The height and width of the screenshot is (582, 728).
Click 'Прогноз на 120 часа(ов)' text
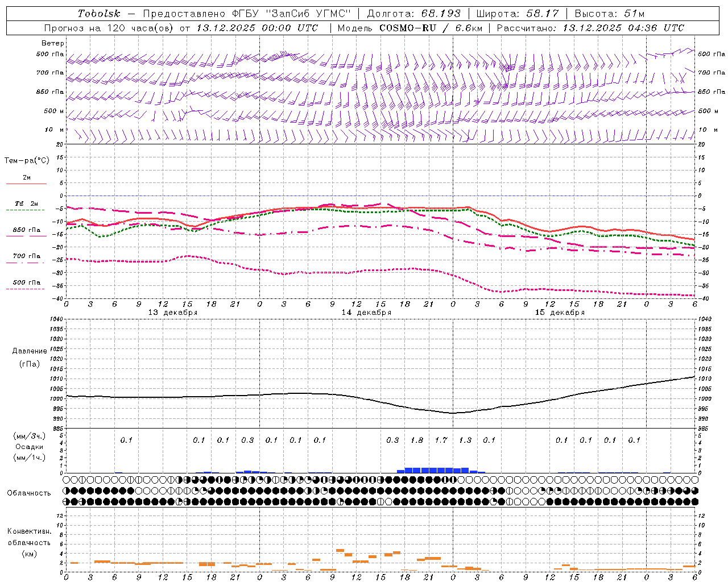pyautogui.click(x=109, y=28)
